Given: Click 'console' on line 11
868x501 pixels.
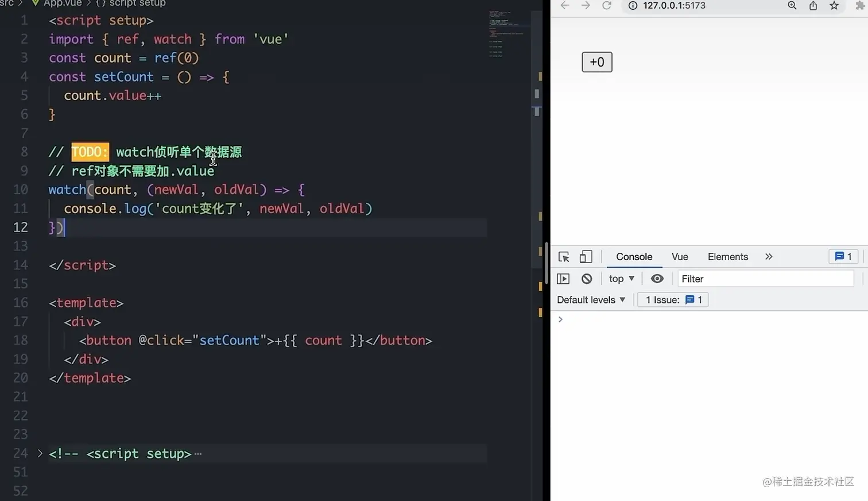Looking at the screenshot, I should [x=90, y=209].
